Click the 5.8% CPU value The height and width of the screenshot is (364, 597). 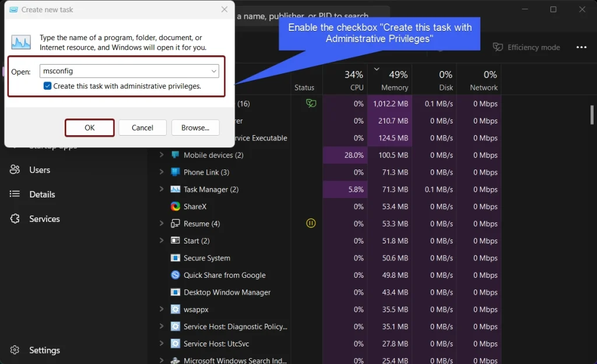point(356,189)
